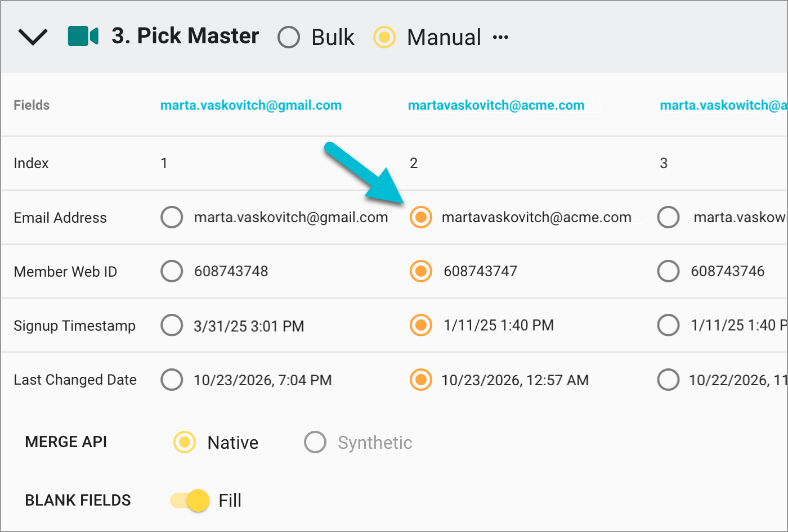The height and width of the screenshot is (532, 788).
Task: Click Index value 1 cell
Action: tap(164, 163)
